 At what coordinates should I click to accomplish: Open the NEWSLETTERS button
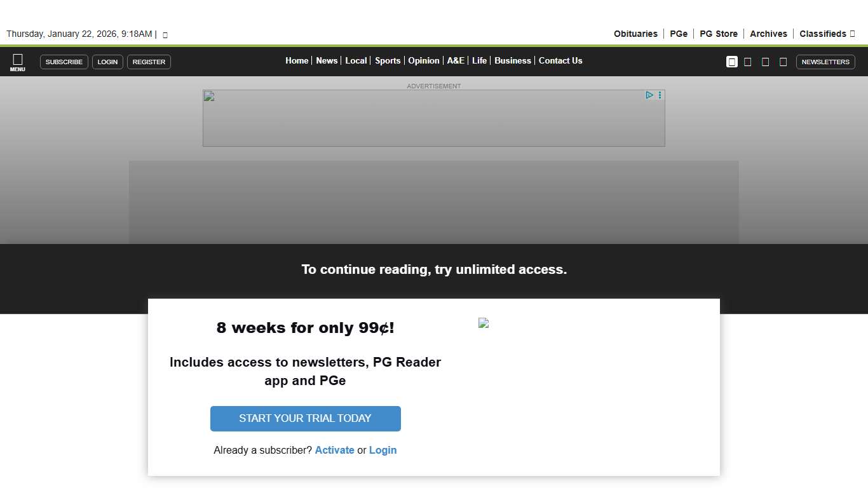pyautogui.click(x=825, y=62)
